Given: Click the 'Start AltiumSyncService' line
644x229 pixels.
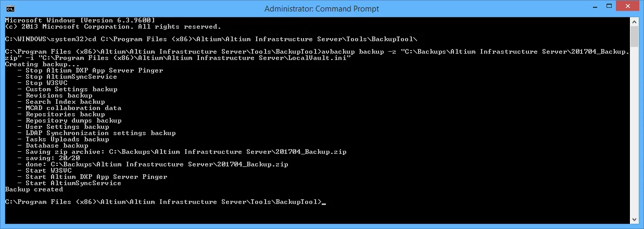Looking at the screenshot, I should pyautogui.click(x=73, y=183).
